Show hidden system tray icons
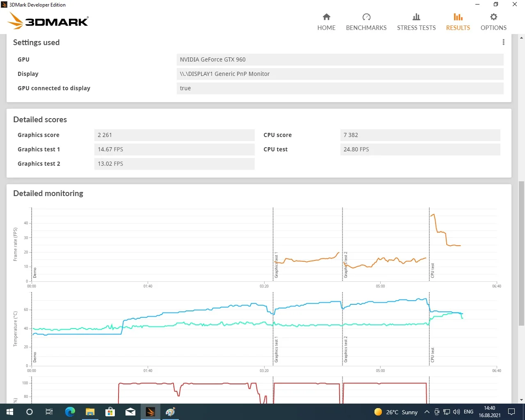The image size is (525, 420). 427,412
